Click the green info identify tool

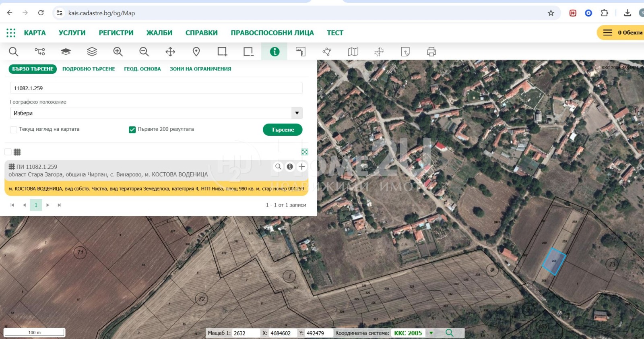275,52
